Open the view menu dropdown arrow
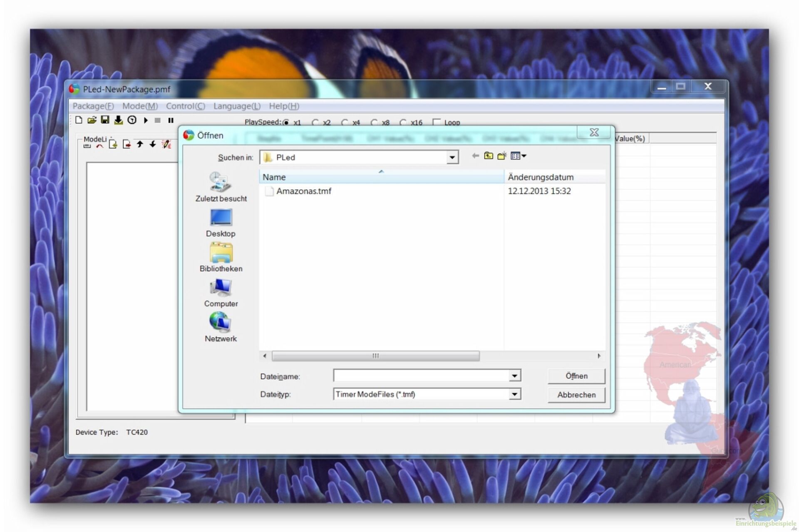 tap(524, 156)
